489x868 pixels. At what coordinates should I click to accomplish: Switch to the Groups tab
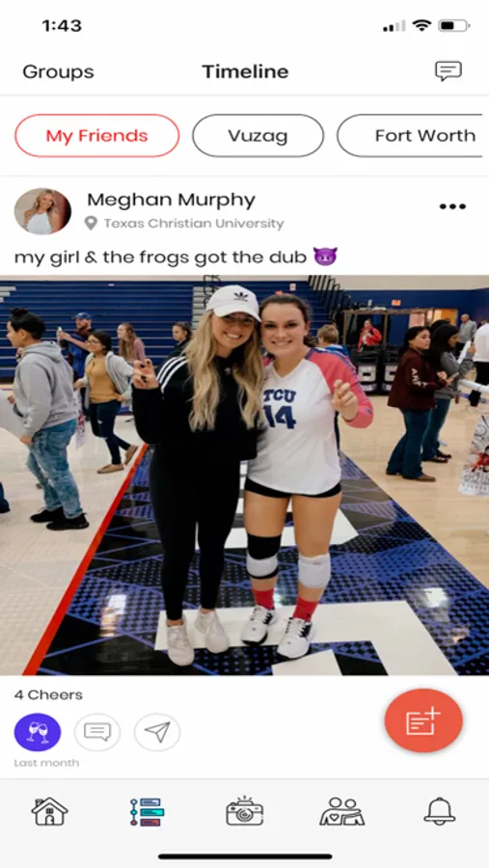(x=58, y=71)
